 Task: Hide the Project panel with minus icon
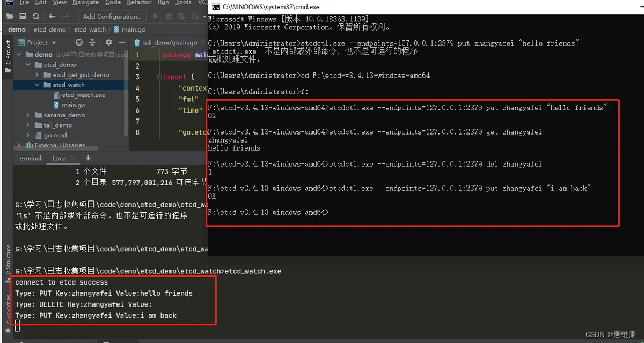point(122,42)
